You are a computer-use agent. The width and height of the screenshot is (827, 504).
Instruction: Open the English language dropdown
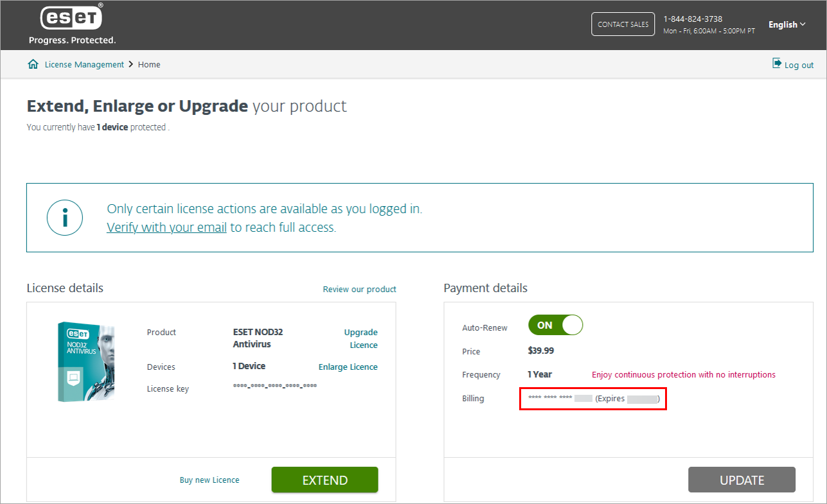pyautogui.click(x=787, y=24)
